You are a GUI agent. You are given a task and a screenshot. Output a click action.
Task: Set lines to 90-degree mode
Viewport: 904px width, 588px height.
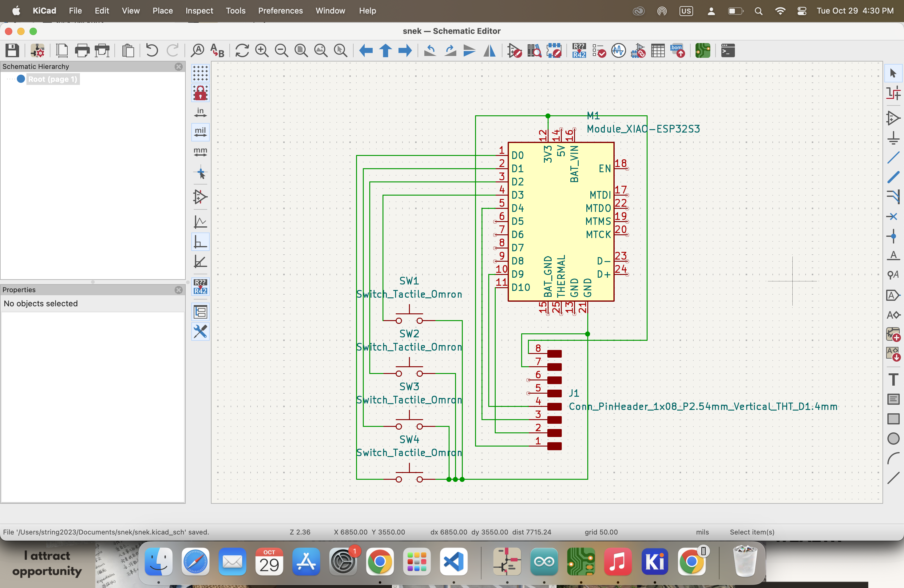pos(200,242)
